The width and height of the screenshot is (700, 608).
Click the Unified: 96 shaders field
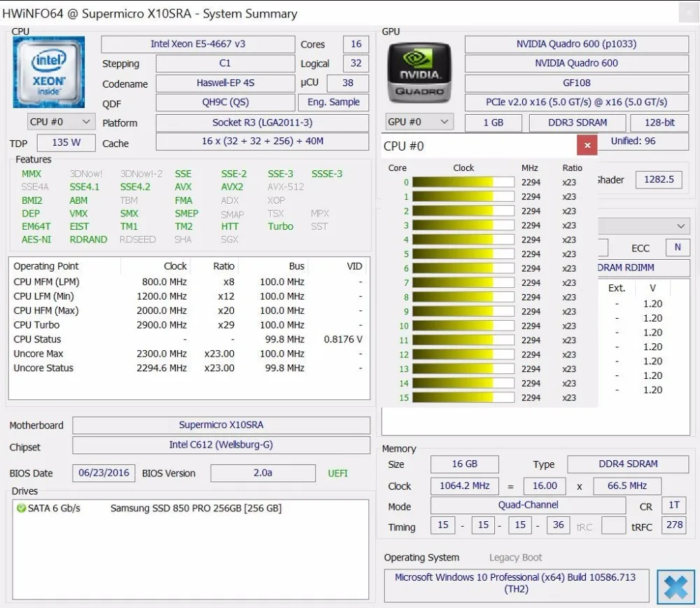(643, 141)
